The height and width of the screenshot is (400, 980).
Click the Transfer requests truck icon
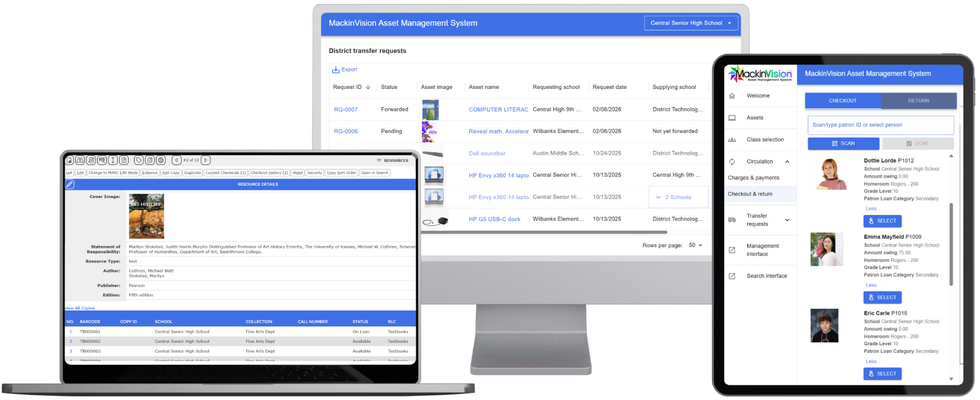pos(732,220)
